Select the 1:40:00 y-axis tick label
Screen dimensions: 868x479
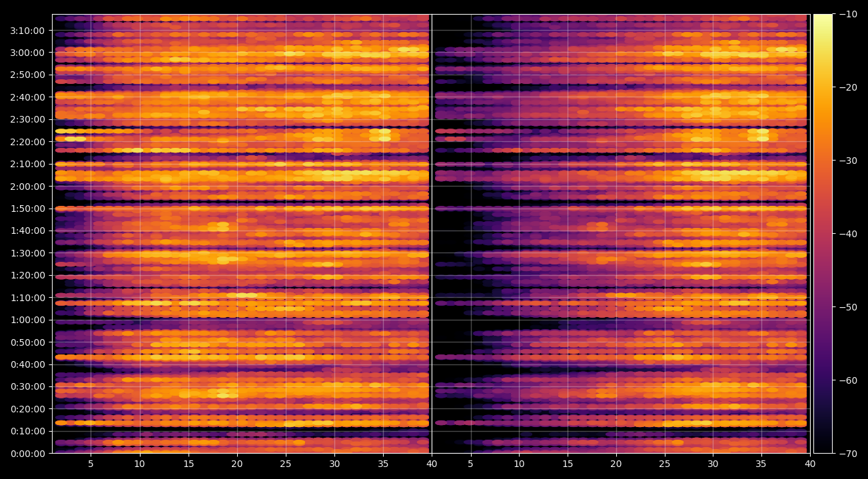pyautogui.click(x=27, y=231)
